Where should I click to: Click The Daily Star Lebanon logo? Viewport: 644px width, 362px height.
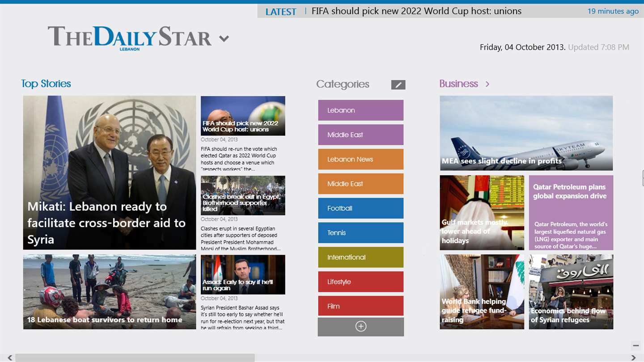click(x=130, y=38)
